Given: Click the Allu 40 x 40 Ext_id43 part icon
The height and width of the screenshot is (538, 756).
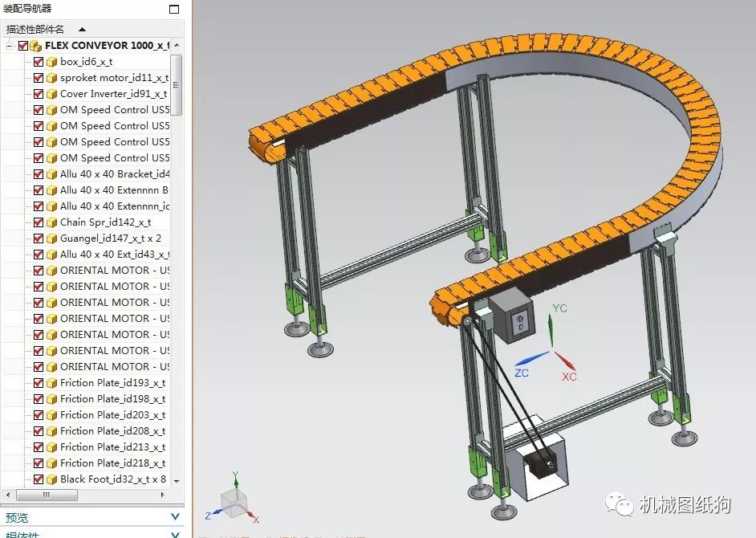Looking at the screenshot, I should pyautogui.click(x=51, y=255).
